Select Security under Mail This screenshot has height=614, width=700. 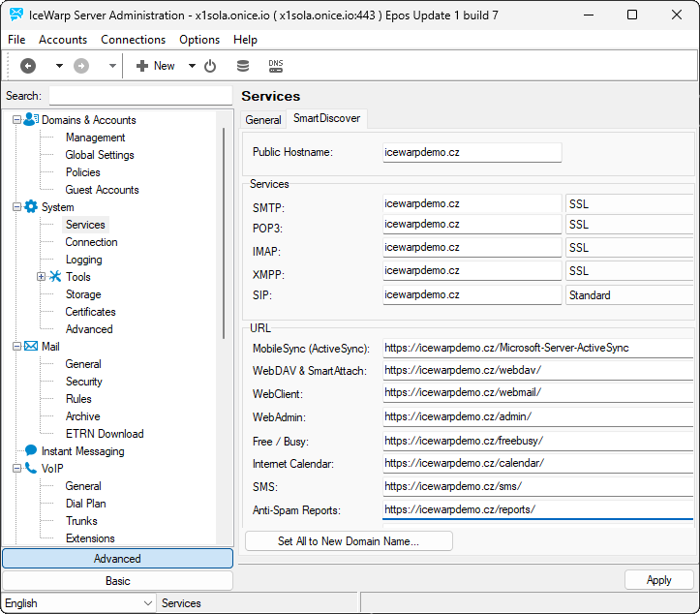83,382
